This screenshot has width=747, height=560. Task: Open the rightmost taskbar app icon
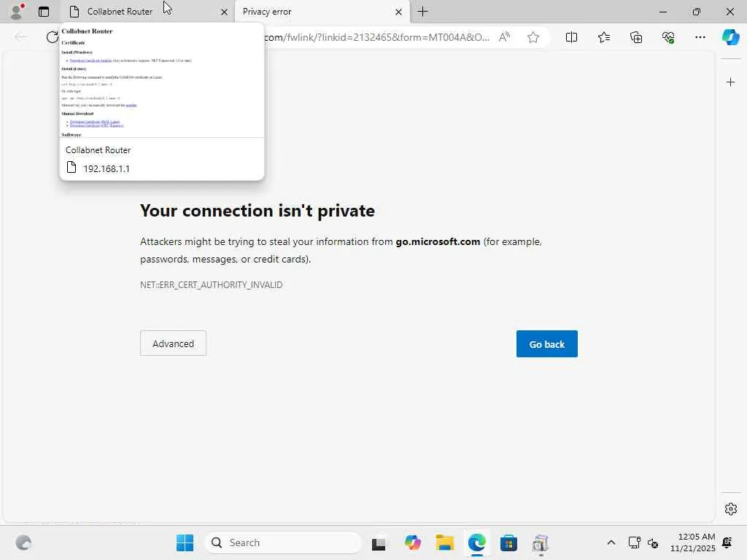541,542
